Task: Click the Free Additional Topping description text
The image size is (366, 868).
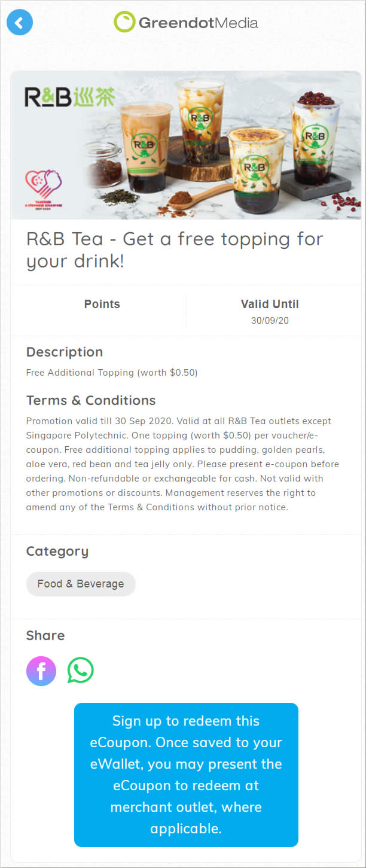Action: 112,373
